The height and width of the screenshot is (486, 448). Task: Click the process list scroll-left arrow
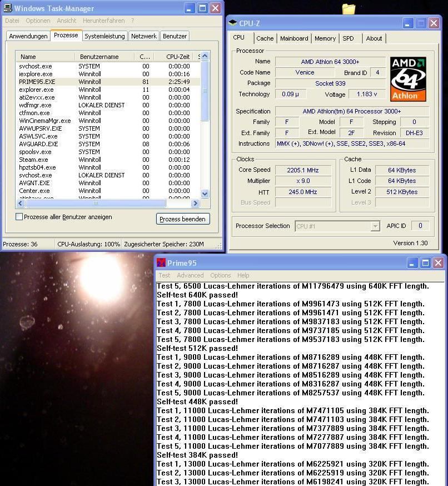tap(21, 204)
